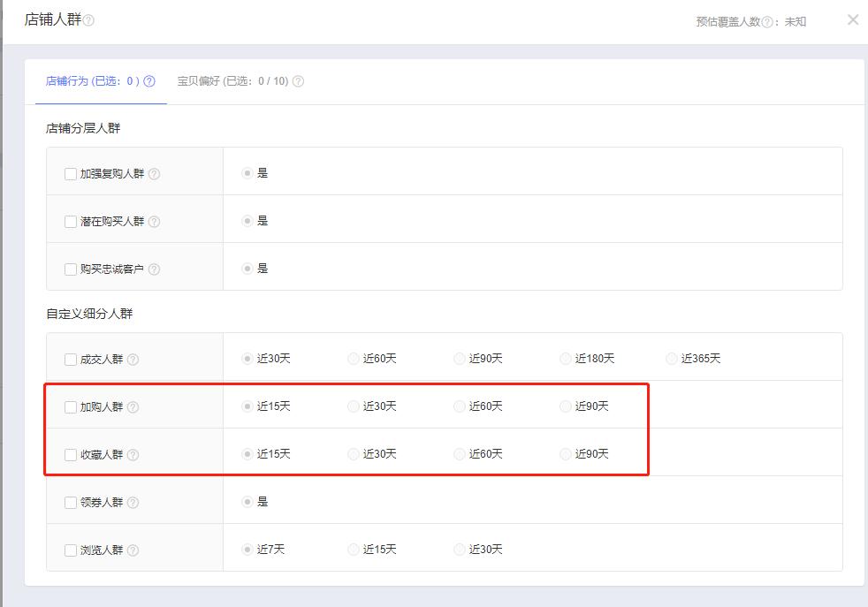Click help icon next to 店铺人群 title
868x607 pixels.
pyautogui.click(x=88, y=20)
